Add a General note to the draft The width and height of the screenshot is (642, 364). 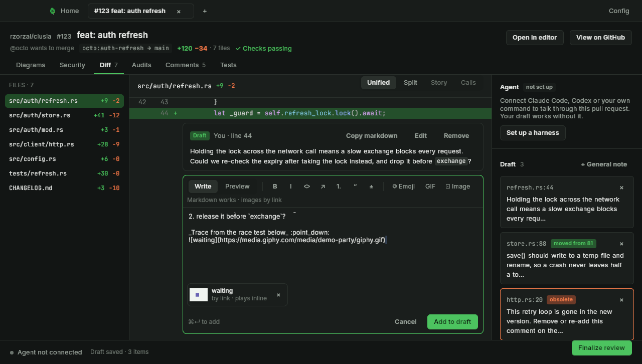pos(604,164)
